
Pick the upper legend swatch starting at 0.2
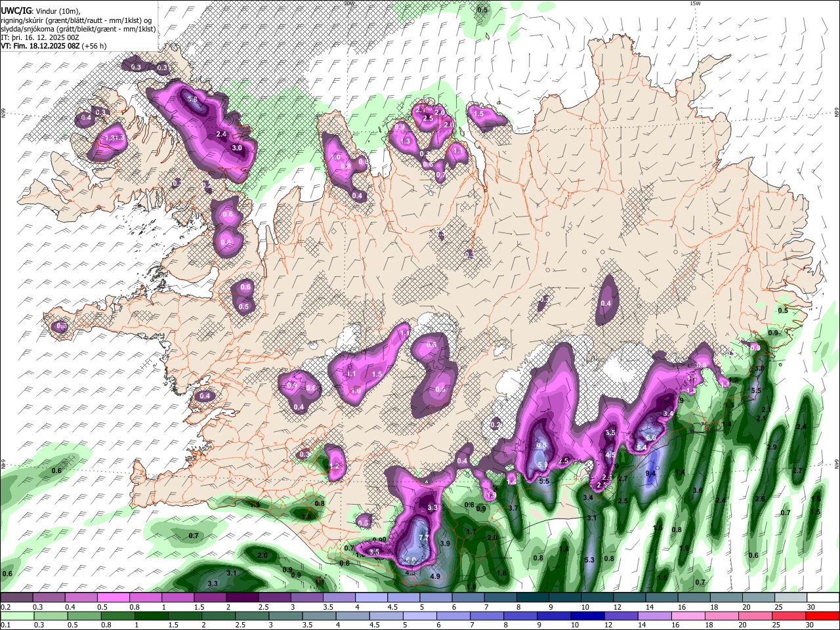click(16, 598)
